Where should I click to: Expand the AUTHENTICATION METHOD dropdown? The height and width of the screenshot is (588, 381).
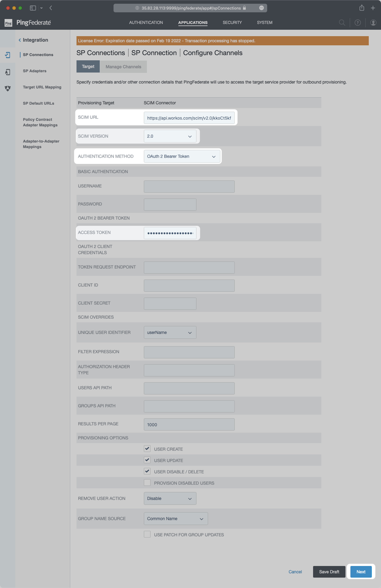click(x=182, y=156)
